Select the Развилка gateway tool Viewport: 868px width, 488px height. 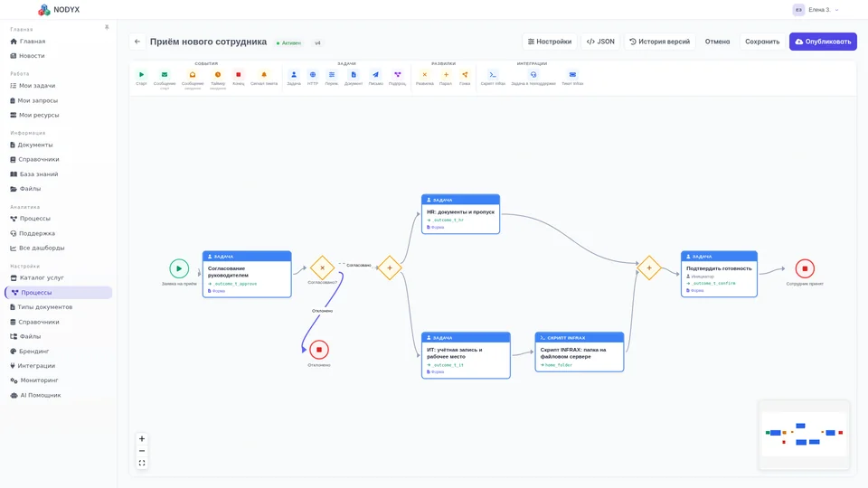(425, 78)
